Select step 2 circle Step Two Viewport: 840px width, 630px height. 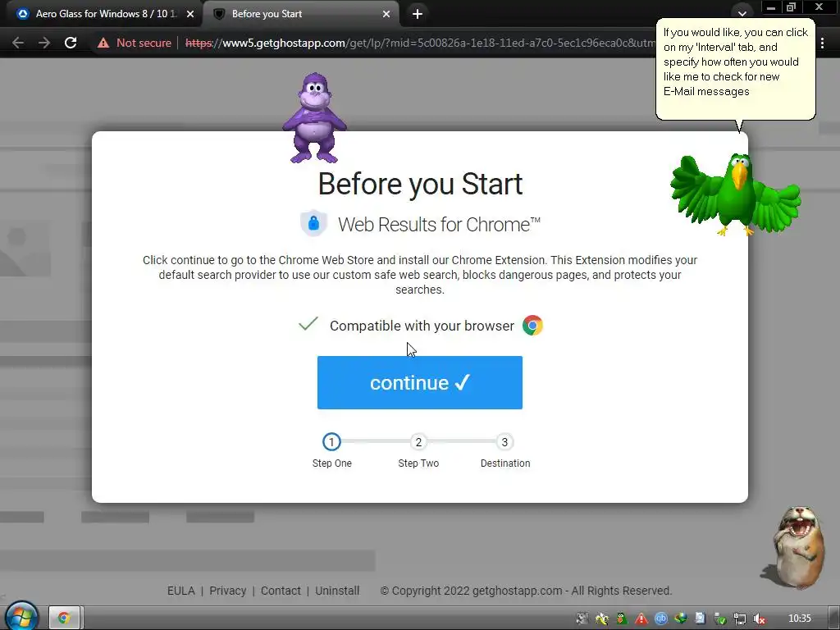click(x=418, y=442)
